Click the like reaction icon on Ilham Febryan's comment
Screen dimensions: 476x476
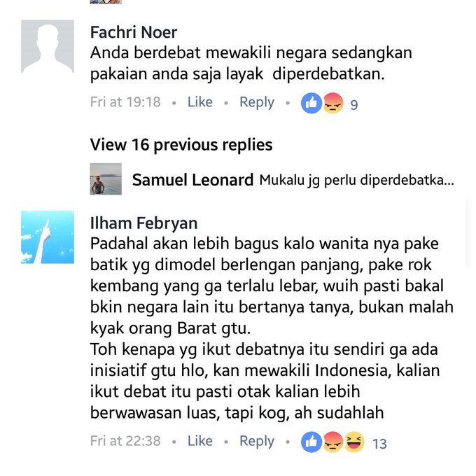(311, 442)
